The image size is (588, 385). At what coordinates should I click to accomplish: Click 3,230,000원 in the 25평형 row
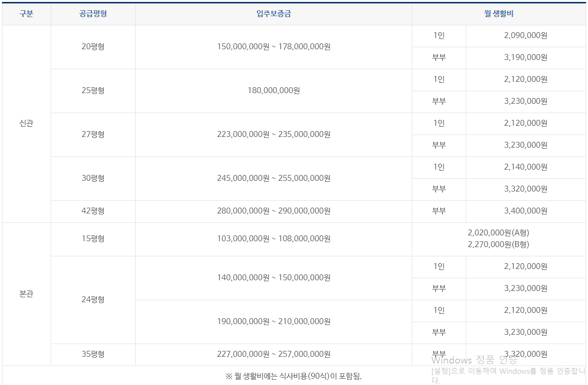(526, 101)
